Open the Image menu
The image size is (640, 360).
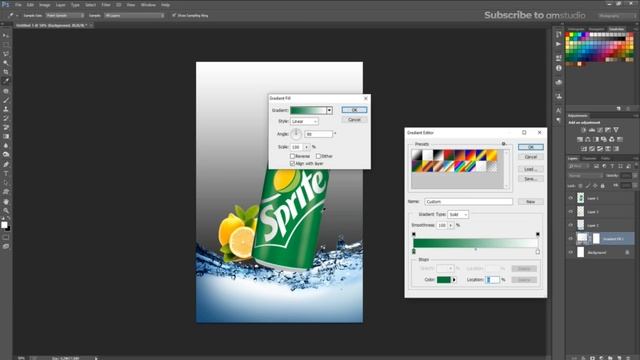pos(44,5)
